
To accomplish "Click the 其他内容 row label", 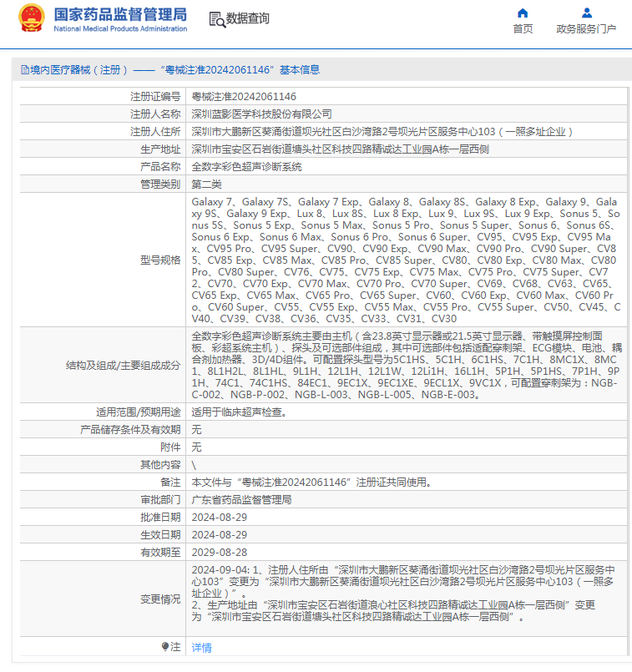I will (x=160, y=465).
